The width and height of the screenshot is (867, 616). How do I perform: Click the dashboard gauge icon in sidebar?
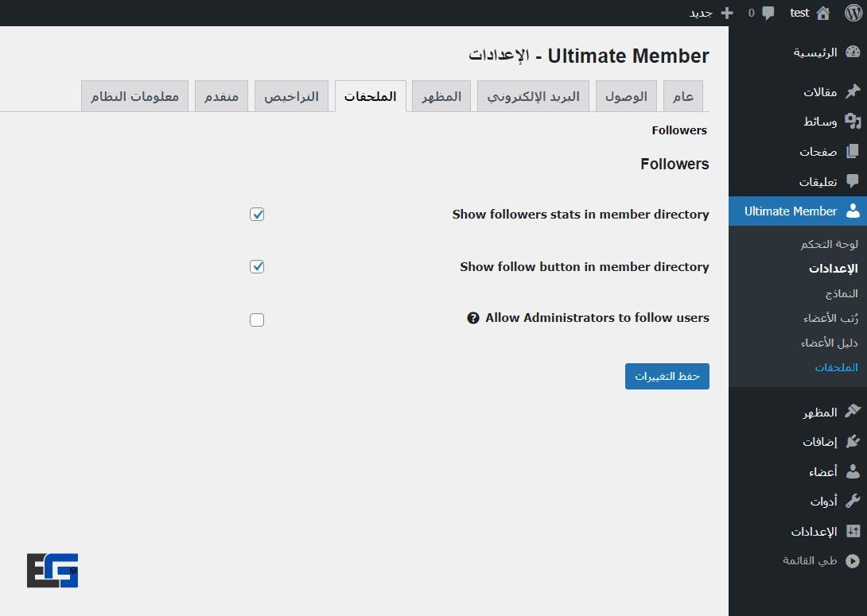[853, 52]
